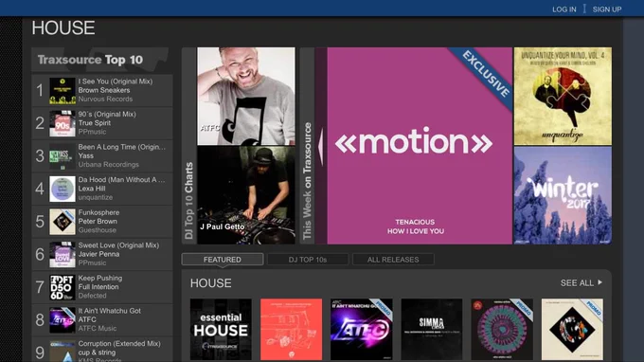Image resolution: width=644 pixels, height=362 pixels.
Task: Switch to the DJ TOP 10s tab
Action: (x=308, y=260)
